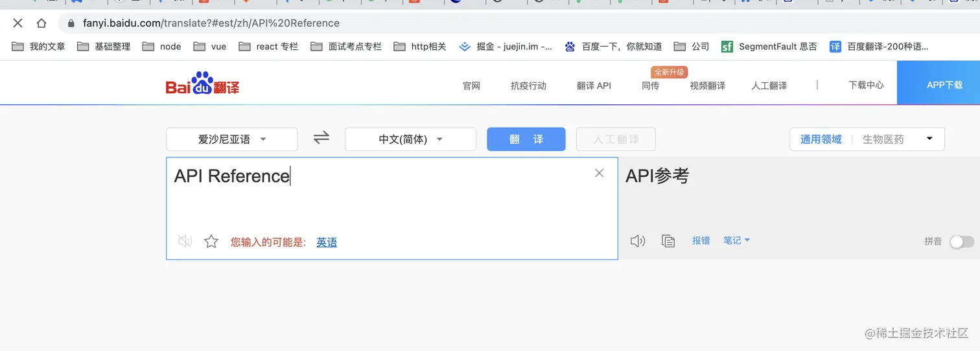Play translated text audio speaker

(x=638, y=241)
